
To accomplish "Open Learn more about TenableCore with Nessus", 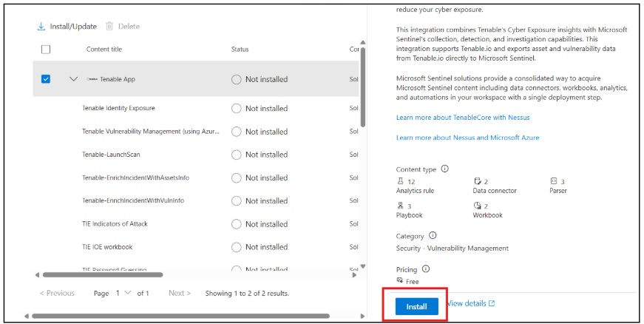I will [462, 118].
